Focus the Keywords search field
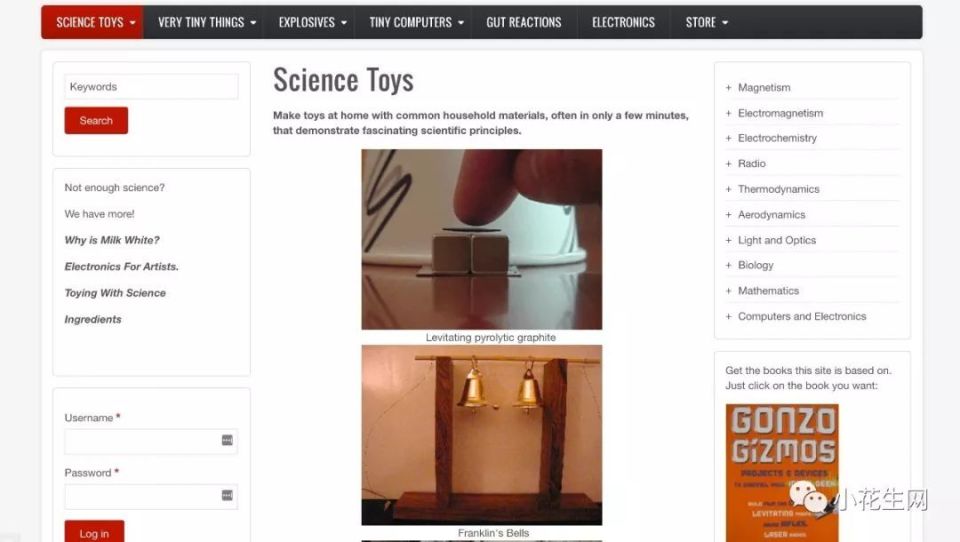Viewport: 960px width, 542px height. coord(151,87)
